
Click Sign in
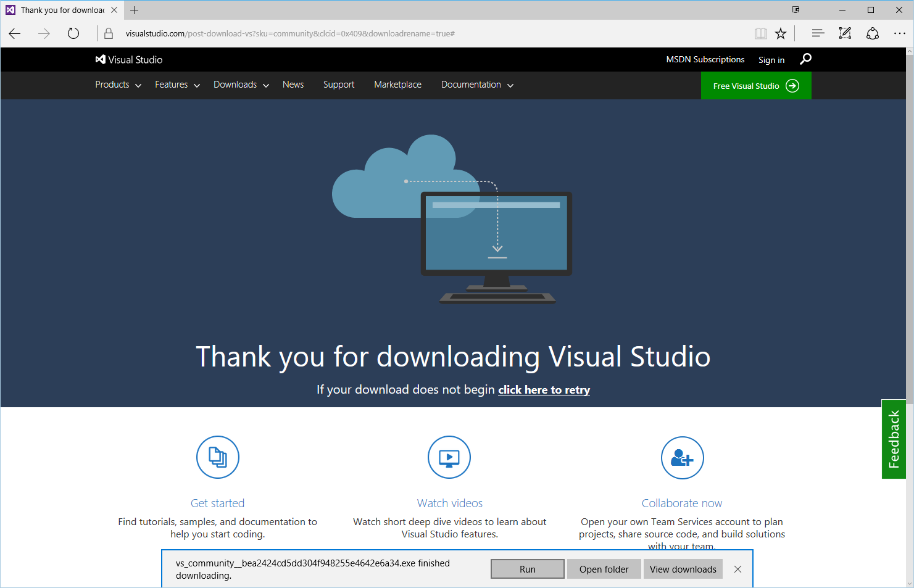771,60
